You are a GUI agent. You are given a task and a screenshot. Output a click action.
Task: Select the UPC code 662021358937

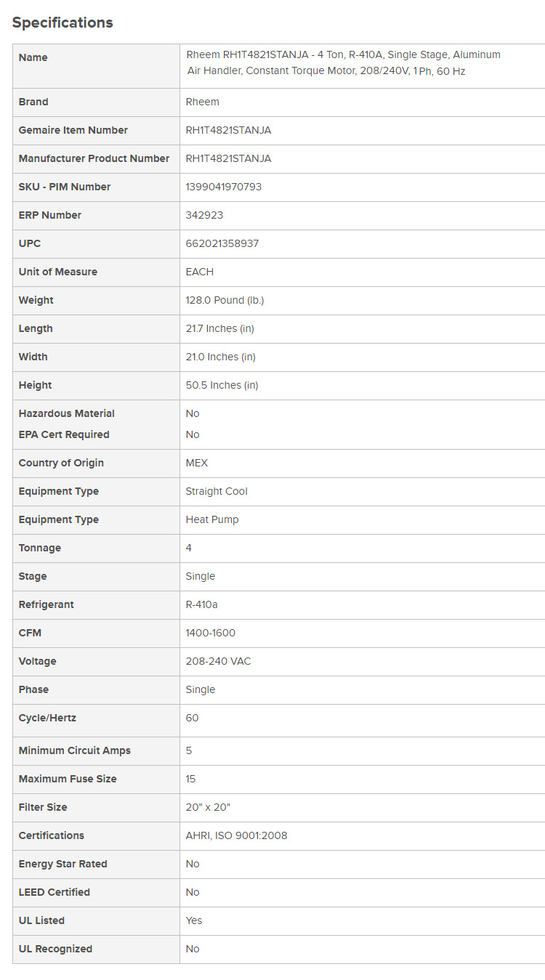pyautogui.click(x=222, y=243)
